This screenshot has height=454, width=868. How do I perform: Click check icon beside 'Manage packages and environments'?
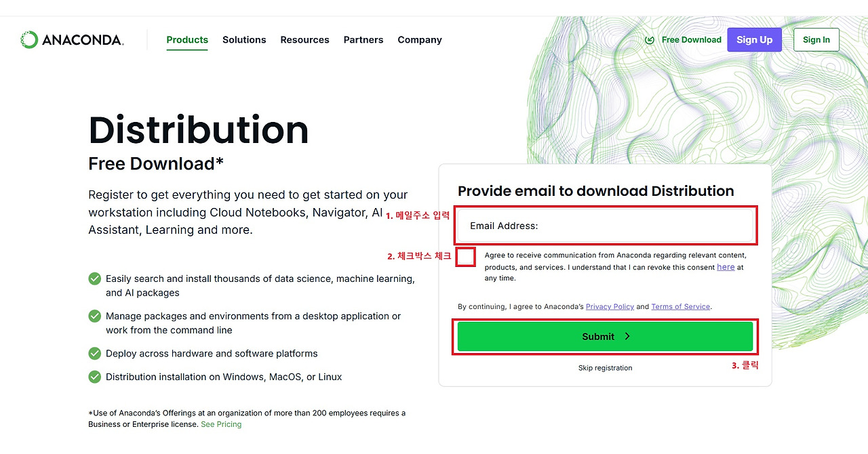pyautogui.click(x=95, y=316)
